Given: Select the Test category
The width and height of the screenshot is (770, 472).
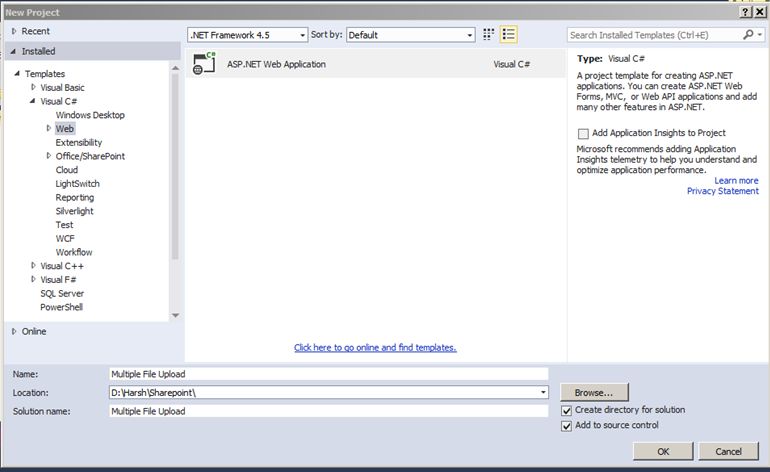Looking at the screenshot, I should coord(64,225).
